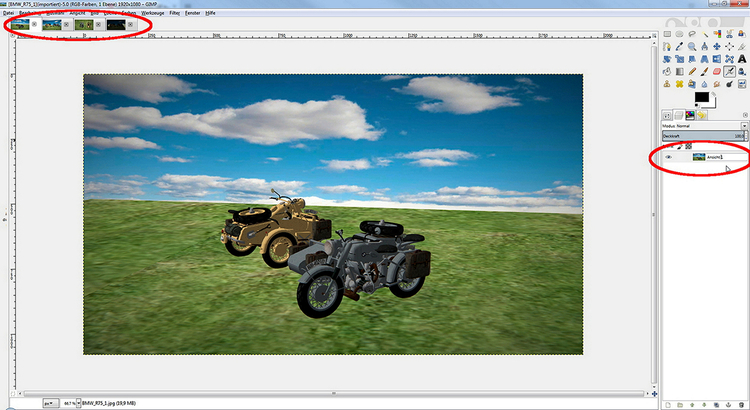The width and height of the screenshot is (750, 410).
Task: Select the Blur/Sharpen droplet tool
Action: click(704, 84)
